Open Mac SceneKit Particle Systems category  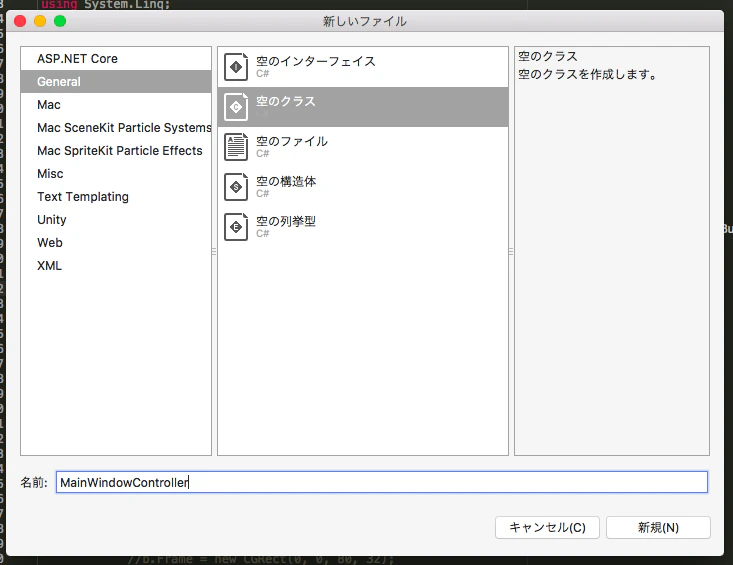pos(116,128)
